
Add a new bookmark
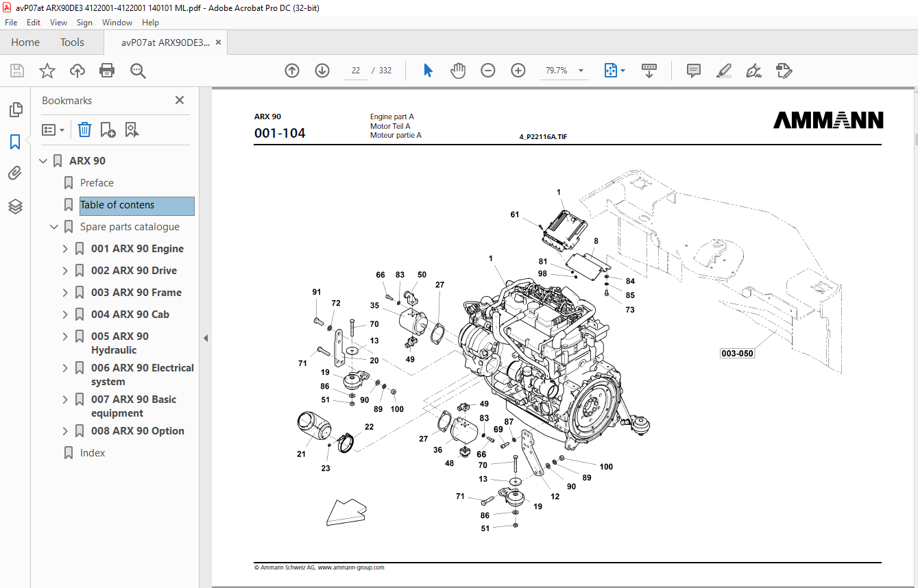coord(108,130)
